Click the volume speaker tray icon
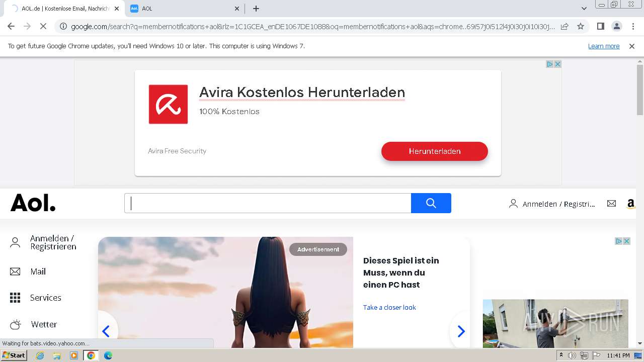The image size is (644, 362). [x=572, y=355]
